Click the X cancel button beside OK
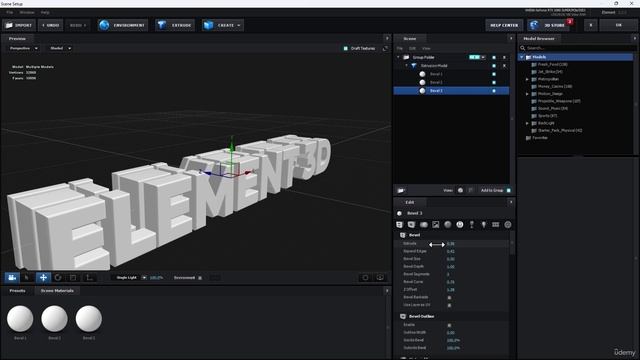The height and width of the screenshot is (360, 640). 591,25
